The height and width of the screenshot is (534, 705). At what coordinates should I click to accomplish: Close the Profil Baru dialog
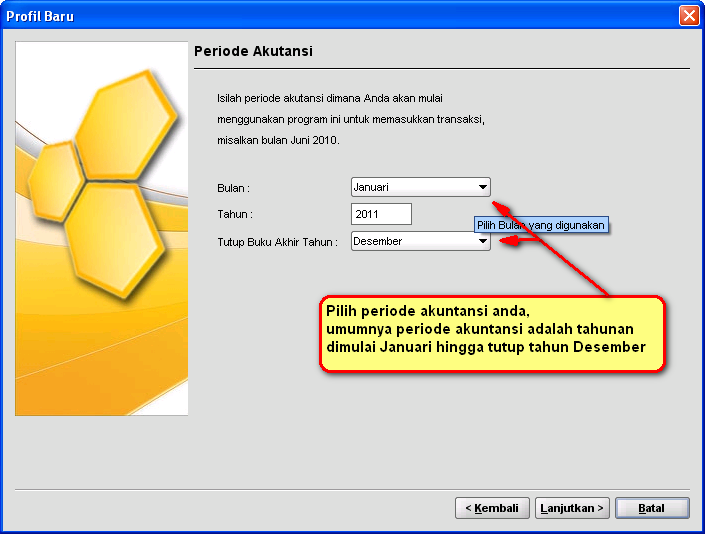tap(689, 16)
